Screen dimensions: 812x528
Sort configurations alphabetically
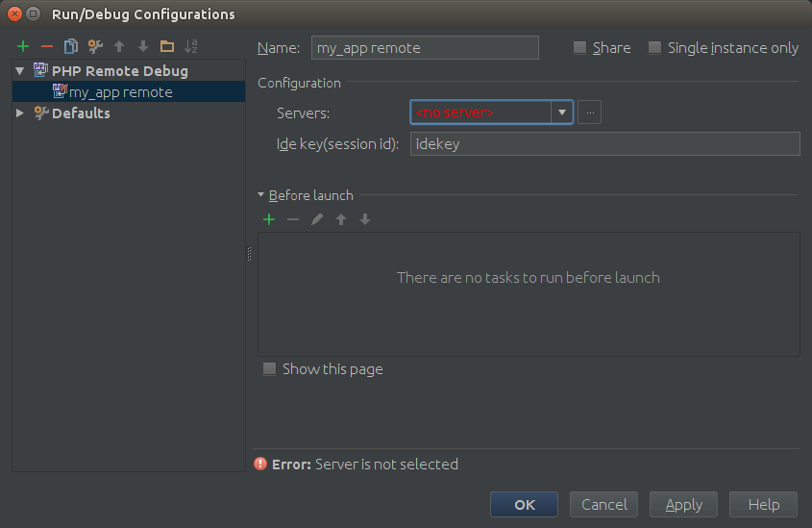pyautogui.click(x=191, y=46)
